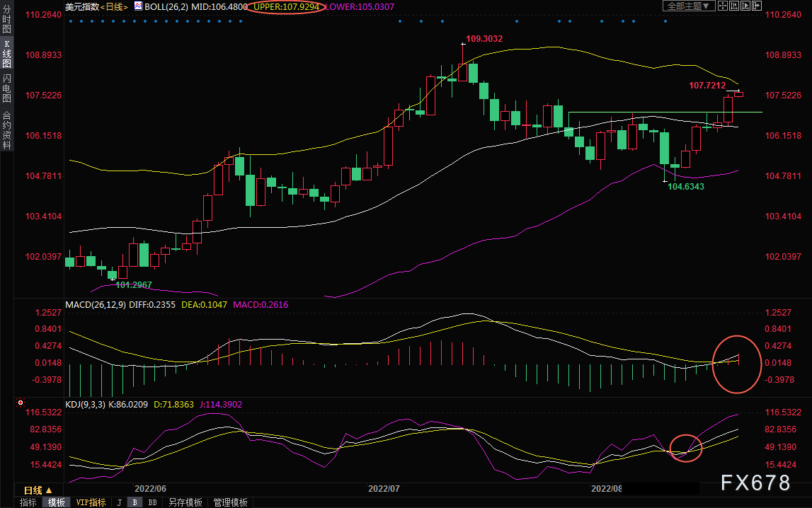Click the 管理模板 button
Image resolution: width=812 pixels, height=508 pixels.
pyautogui.click(x=231, y=502)
